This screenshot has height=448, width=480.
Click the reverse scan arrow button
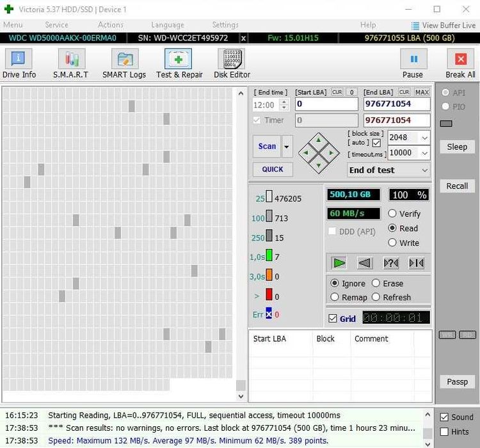click(365, 263)
